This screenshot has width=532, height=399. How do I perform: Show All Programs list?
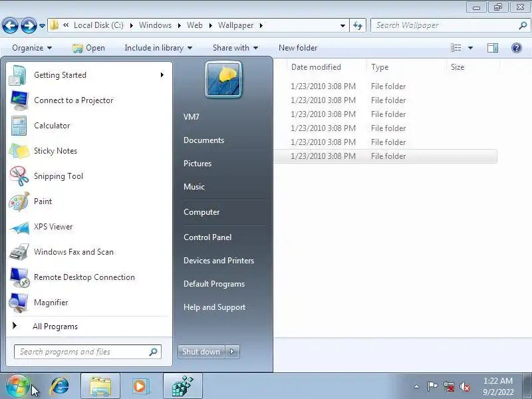[55, 327]
